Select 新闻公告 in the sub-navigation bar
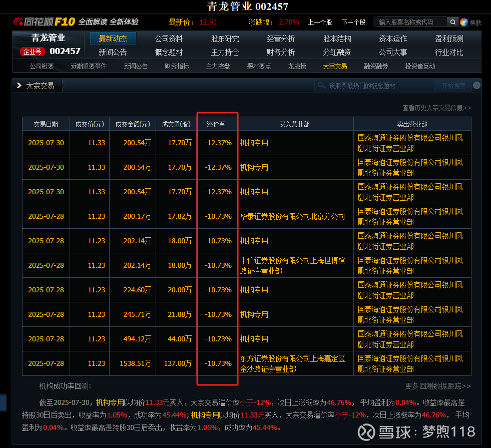This screenshot has width=491, height=448. click(x=136, y=66)
